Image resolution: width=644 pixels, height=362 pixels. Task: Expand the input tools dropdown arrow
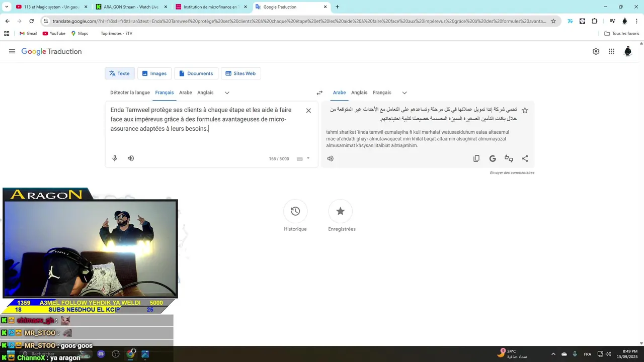(308, 158)
